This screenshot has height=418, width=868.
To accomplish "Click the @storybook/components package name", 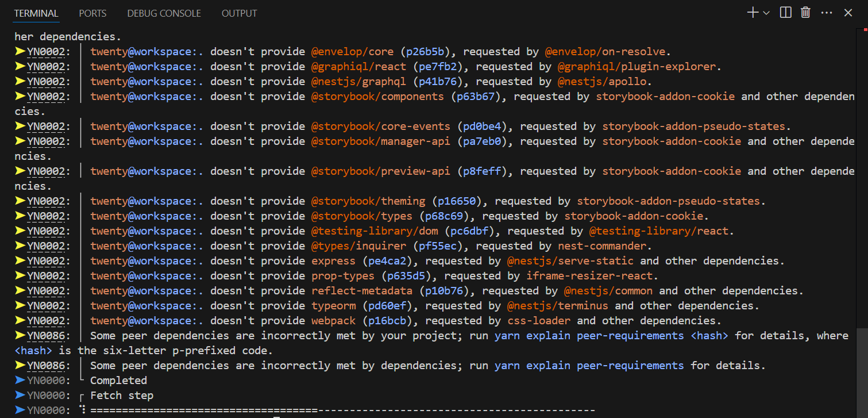I will pos(377,96).
